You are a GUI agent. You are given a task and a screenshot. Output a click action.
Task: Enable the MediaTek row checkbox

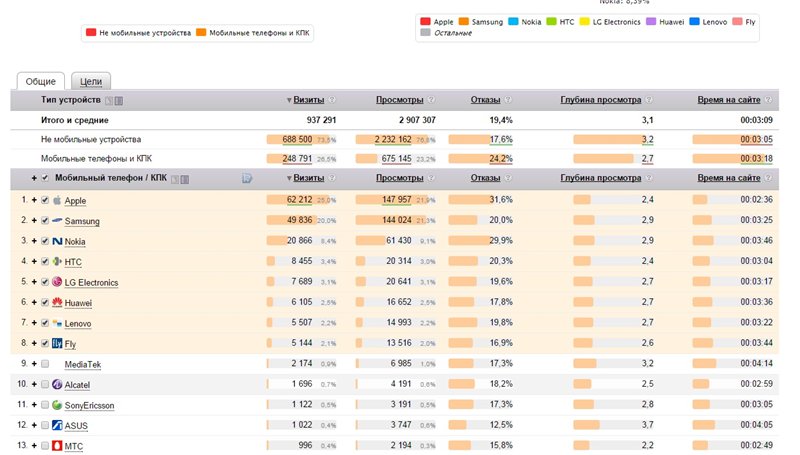pyautogui.click(x=44, y=364)
